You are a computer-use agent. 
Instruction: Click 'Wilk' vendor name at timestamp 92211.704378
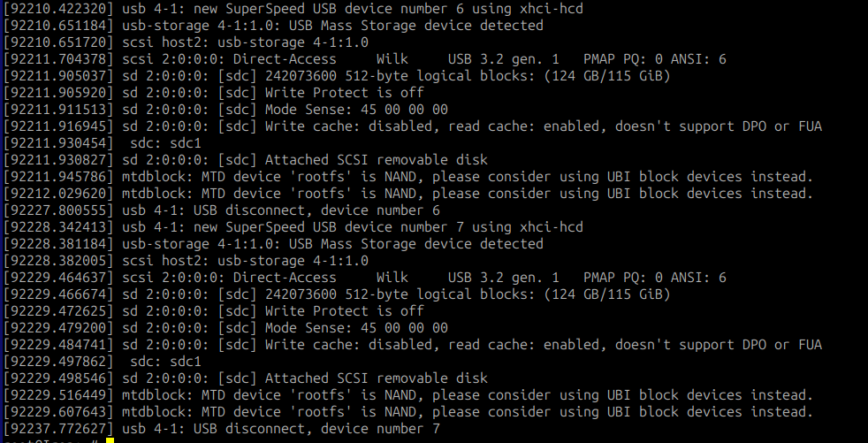point(392,59)
